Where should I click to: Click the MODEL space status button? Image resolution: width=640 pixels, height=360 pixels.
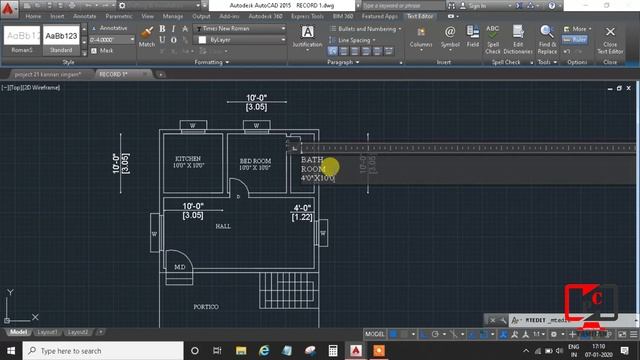click(375, 334)
